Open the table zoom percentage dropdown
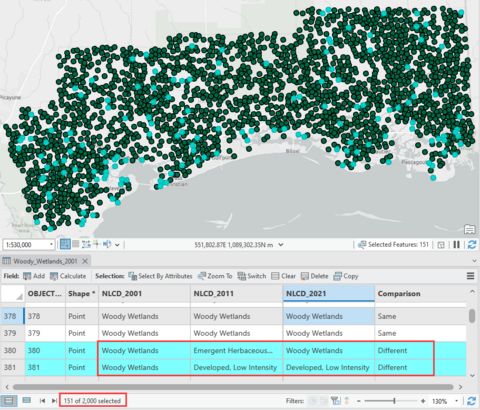 (x=456, y=401)
